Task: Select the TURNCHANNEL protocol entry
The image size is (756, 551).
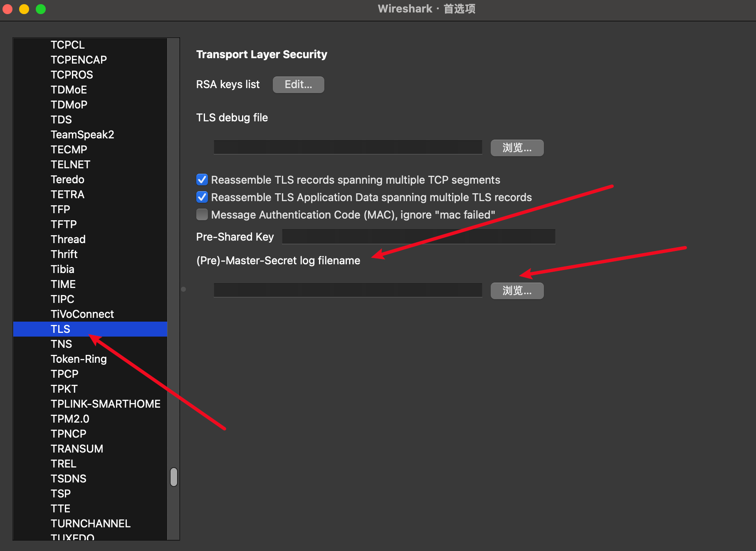Action: click(x=91, y=524)
